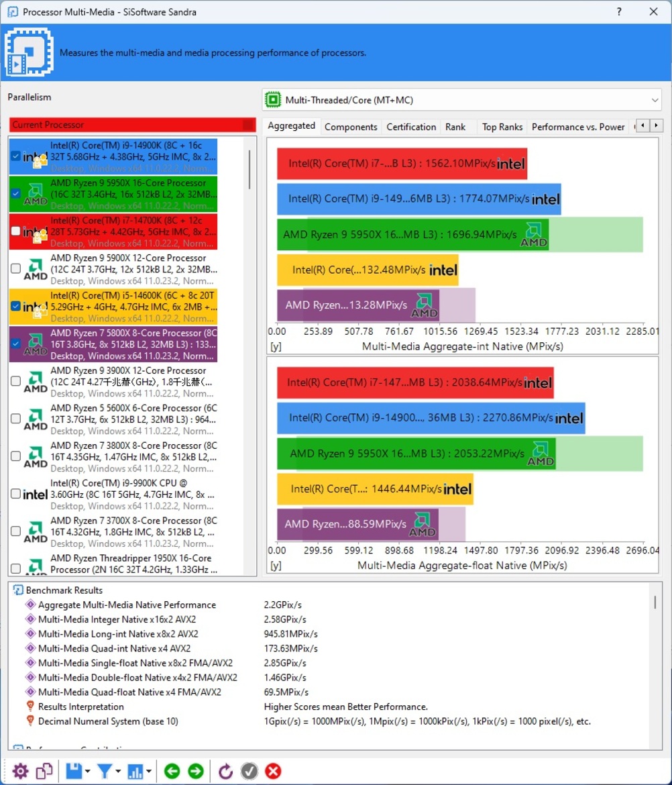Image resolution: width=672 pixels, height=785 pixels.
Task: Click the [y] axis label under the Aggregate-float chart
Action: [276, 565]
